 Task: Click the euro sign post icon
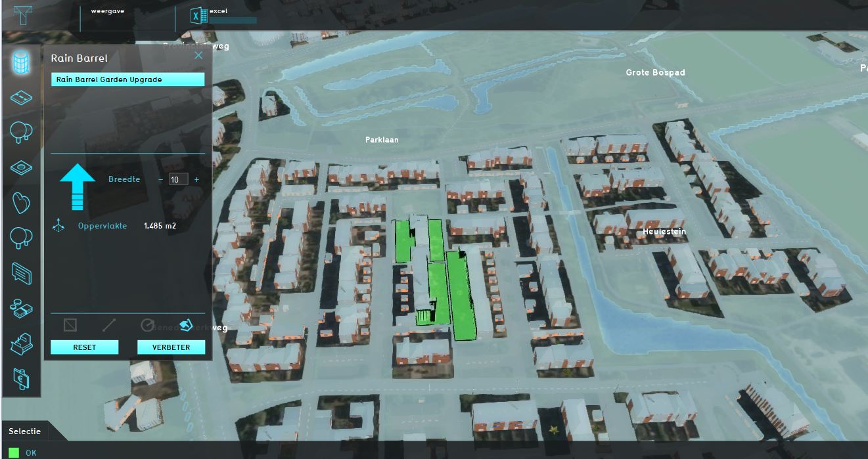click(21, 378)
